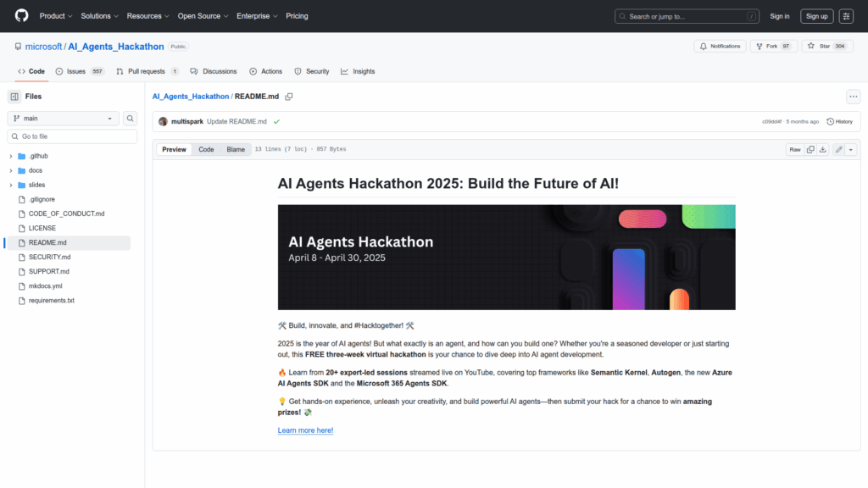Open the Security tab

(x=312, y=71)
